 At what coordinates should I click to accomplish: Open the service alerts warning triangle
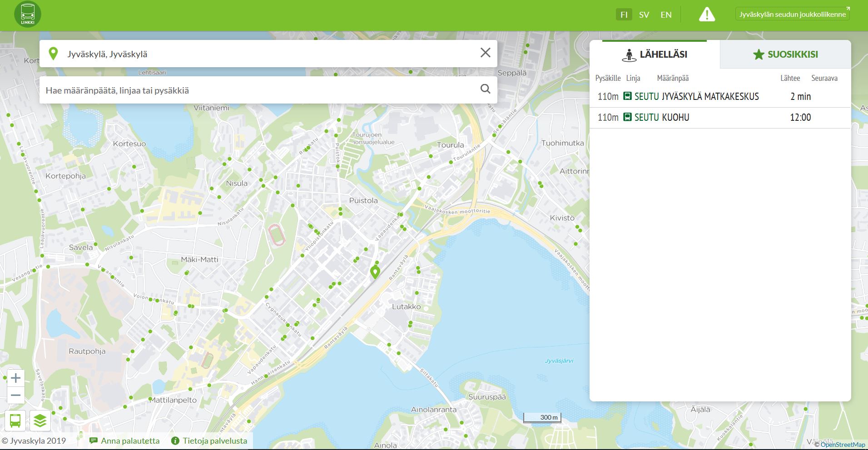[706, 15]
